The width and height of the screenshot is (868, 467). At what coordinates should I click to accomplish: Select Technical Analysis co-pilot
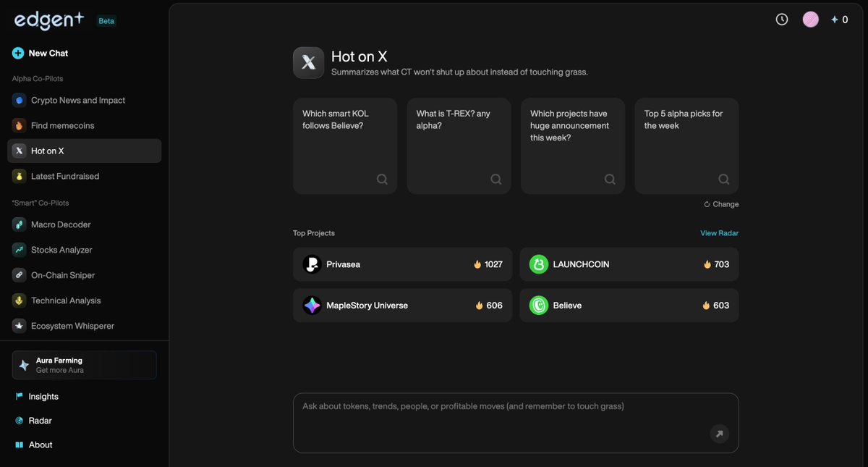coord(84,300)
